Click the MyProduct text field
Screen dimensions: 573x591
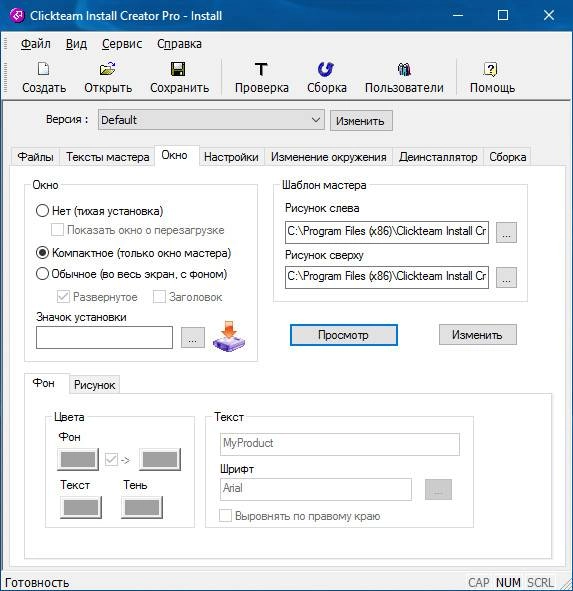(x=340, y=444)
